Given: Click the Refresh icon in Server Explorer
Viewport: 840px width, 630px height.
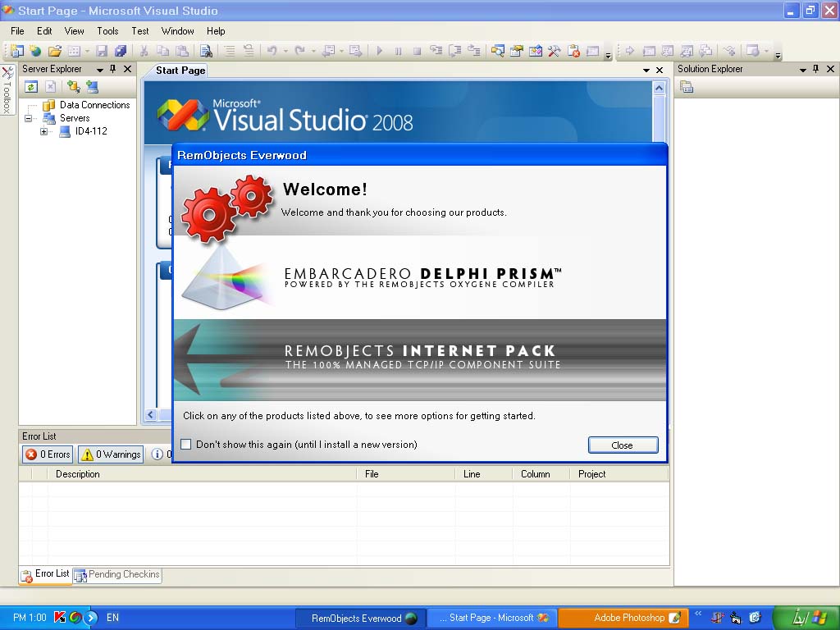Looking at the screenshot, I should tap(31, 87).
